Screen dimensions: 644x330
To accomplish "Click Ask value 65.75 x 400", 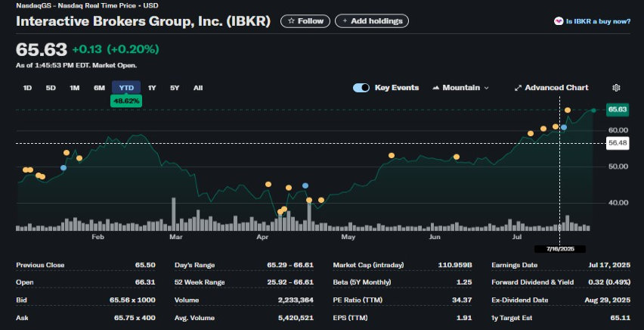I will pos(135,318).
